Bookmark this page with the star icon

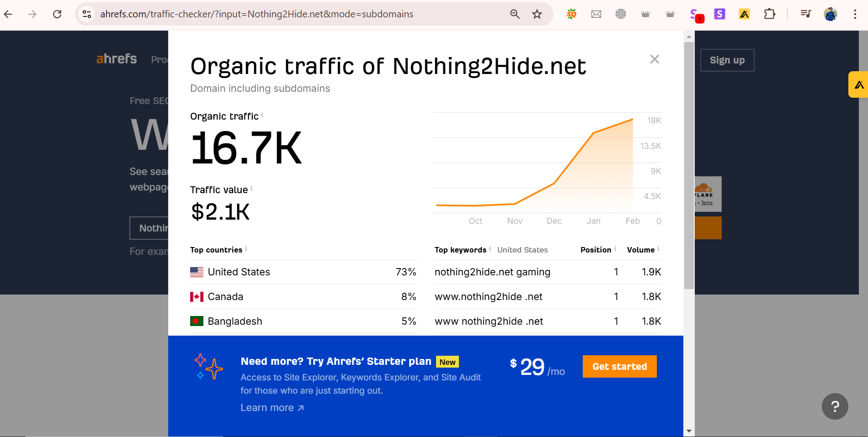point(537,14)
